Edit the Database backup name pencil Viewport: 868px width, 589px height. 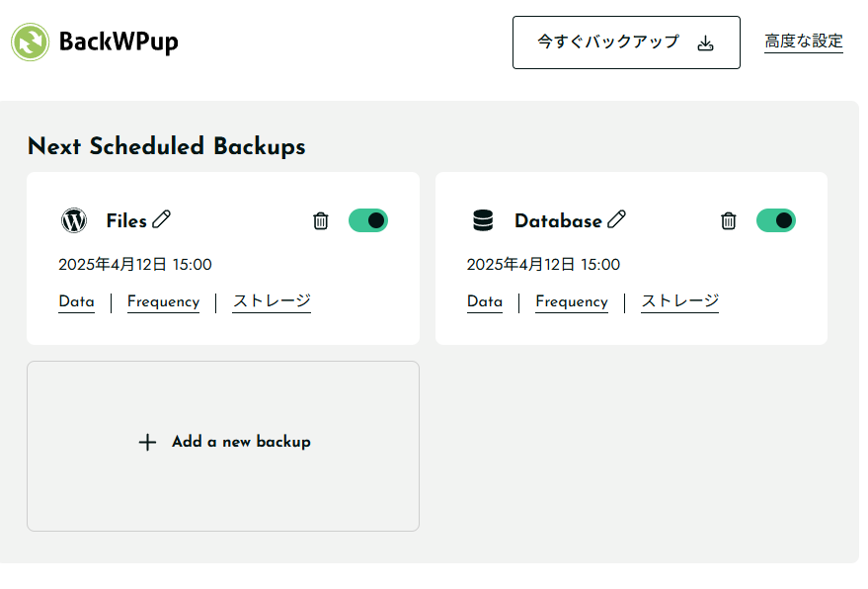pos(617,219)
